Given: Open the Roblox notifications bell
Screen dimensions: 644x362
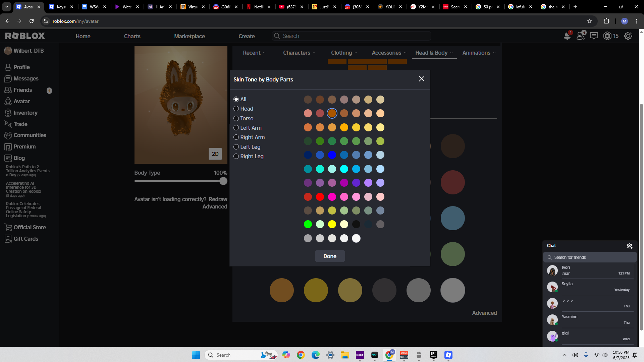Looking at the screenshot, I should click(567, 36).
